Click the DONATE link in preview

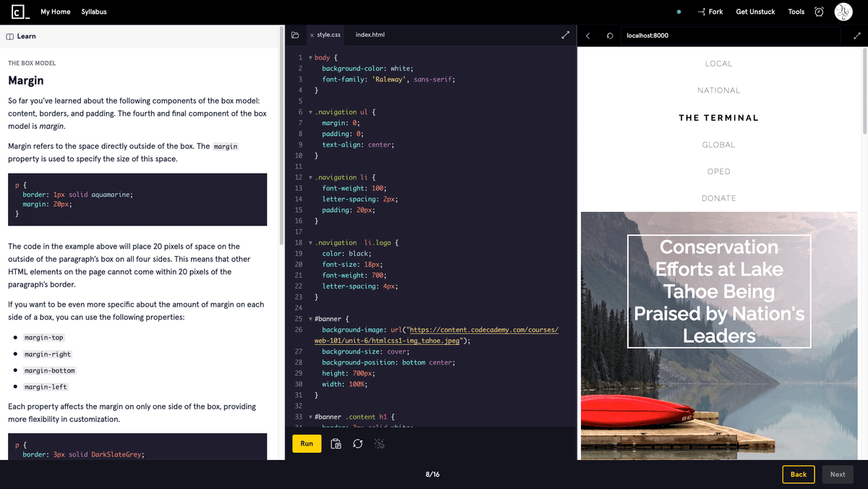click(x=719, y=198)
